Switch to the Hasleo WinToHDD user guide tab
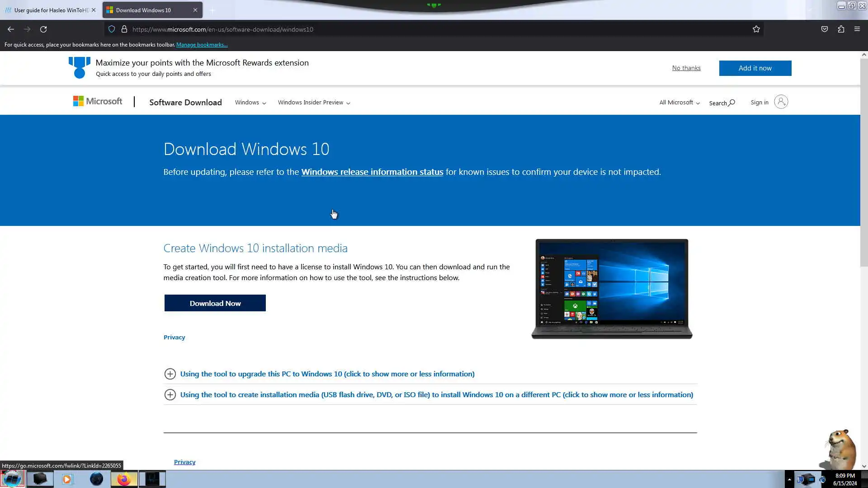 pos(50,10)
